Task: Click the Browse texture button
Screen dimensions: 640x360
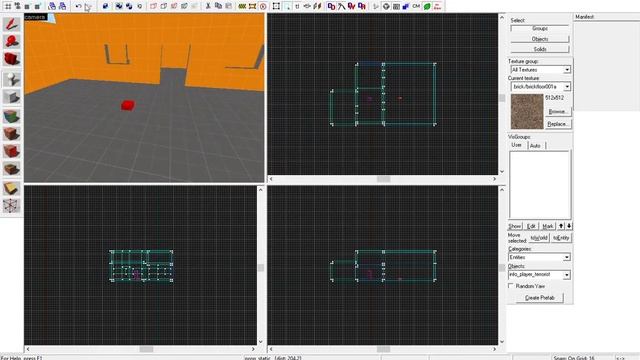Action: [558, 111]
